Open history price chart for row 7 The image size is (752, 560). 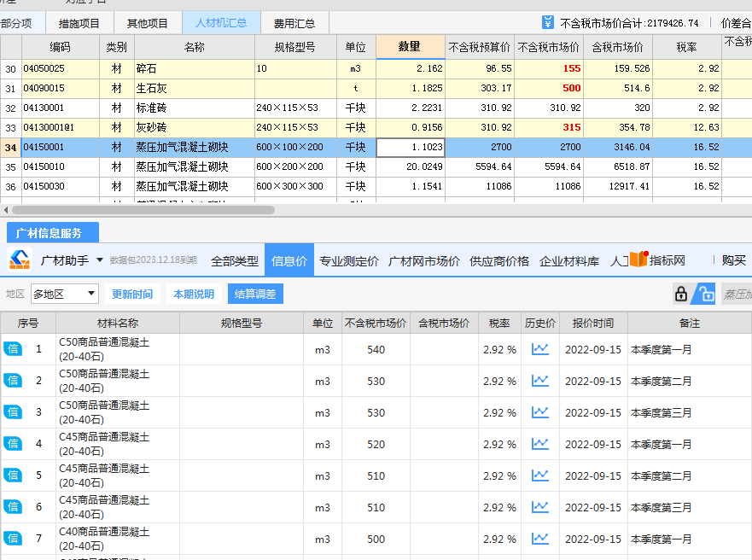click(x=540, y=539)
